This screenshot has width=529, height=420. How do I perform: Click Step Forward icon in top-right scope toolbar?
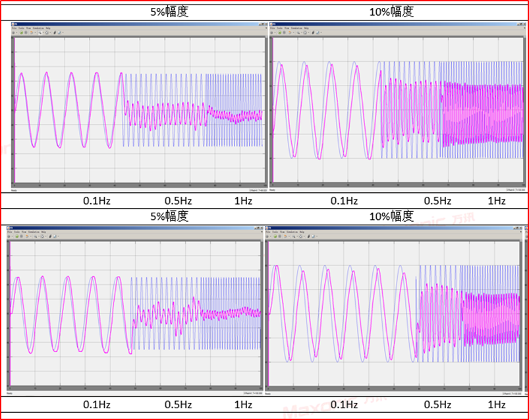coord(289,33)
